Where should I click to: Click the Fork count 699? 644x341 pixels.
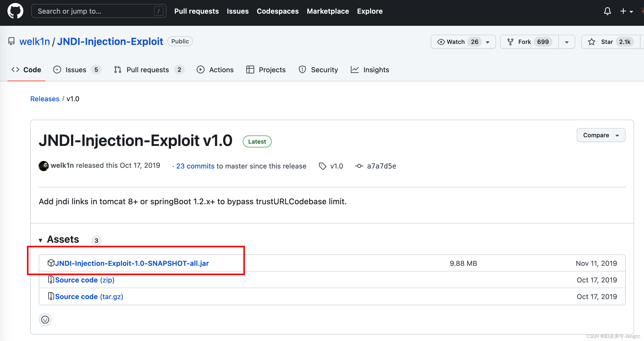pyautogui.click(x=543, y=42)
